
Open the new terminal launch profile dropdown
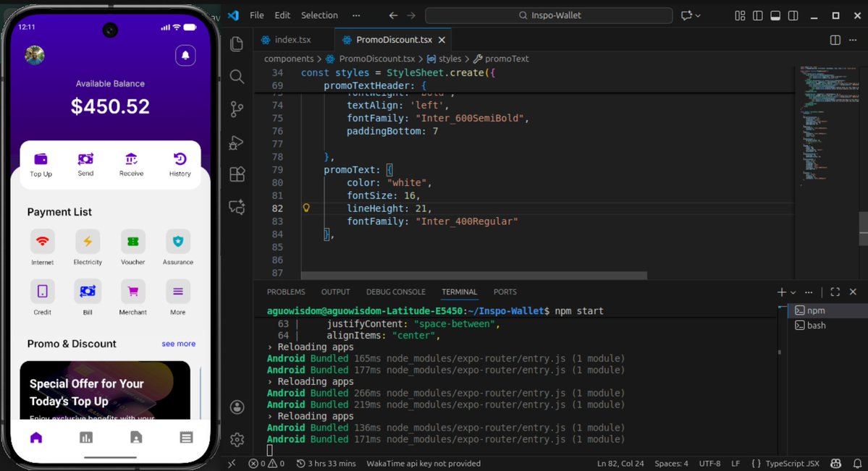(x=793, y=292)
